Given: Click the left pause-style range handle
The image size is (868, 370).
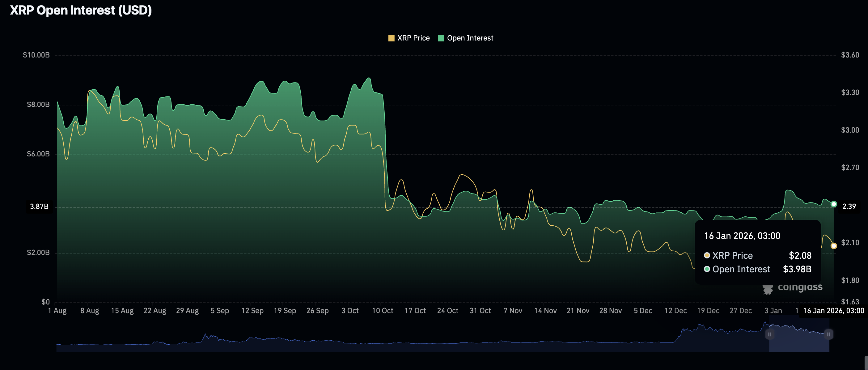Looking at the screenshot, I should (770, 335).
